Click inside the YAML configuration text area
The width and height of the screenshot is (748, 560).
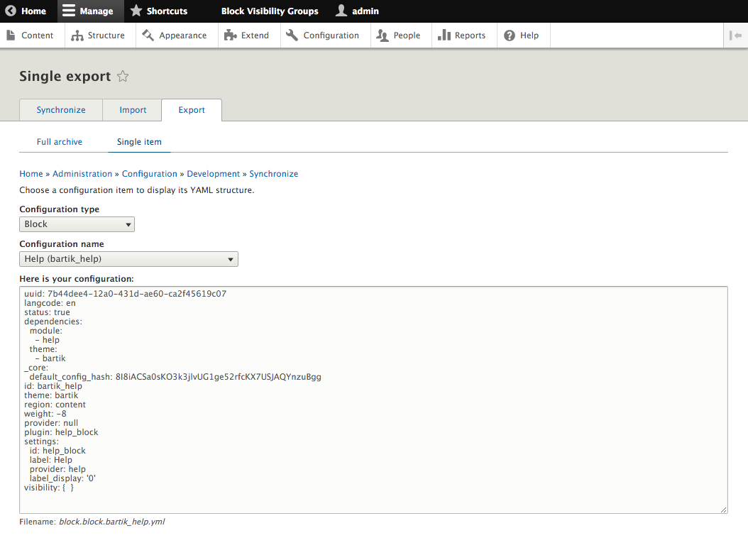tap(373, 426)
